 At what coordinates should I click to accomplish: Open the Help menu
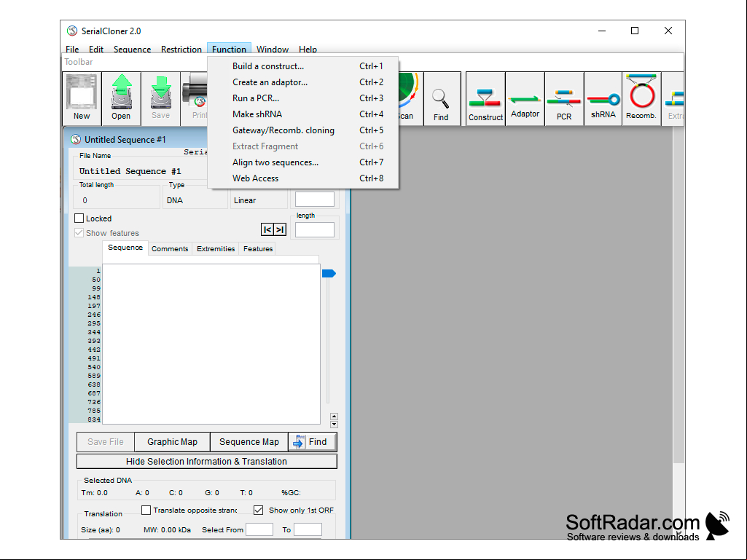click(x=308, y=49)
